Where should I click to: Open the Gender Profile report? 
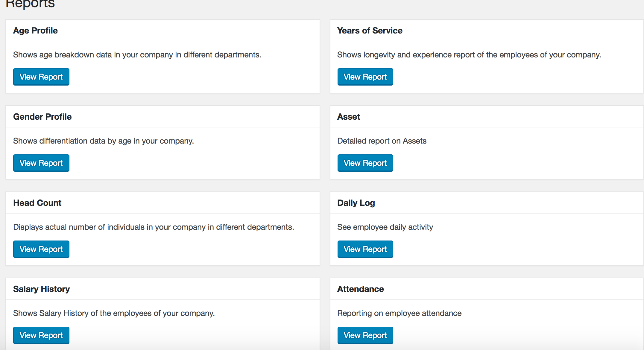41,163
